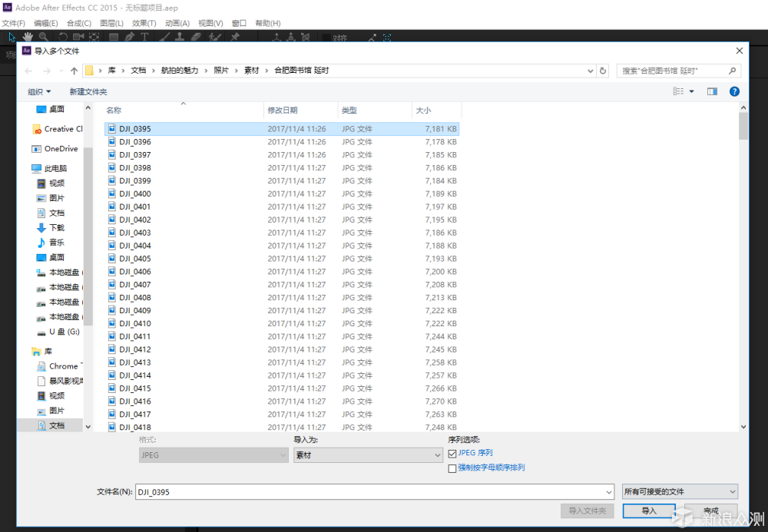Toggle the preview pane icon
This screenshot has height=532, width=768.
coord(712,91)
